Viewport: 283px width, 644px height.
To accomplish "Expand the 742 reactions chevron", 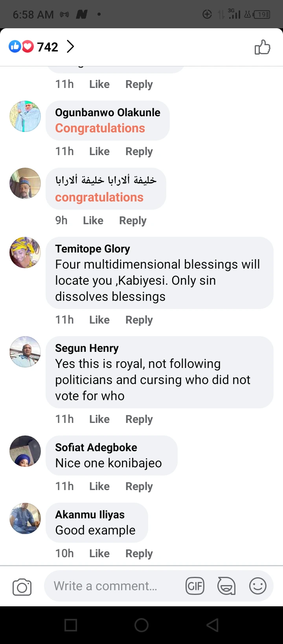I will coord(70,47).
